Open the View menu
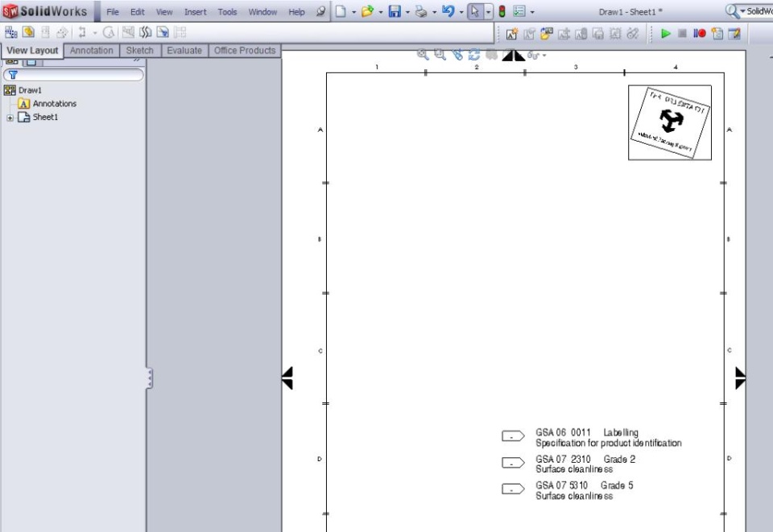Screen dimensions: 773x532 click(164, 12)
